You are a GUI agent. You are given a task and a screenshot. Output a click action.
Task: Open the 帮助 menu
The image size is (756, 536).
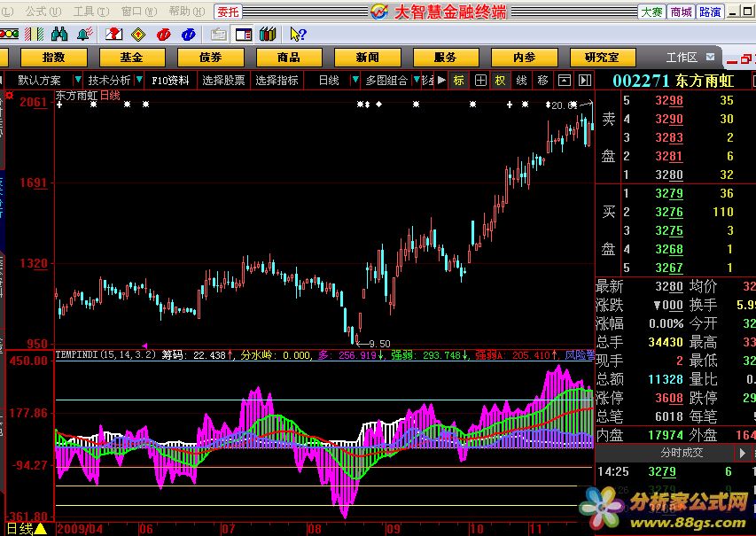186,12
